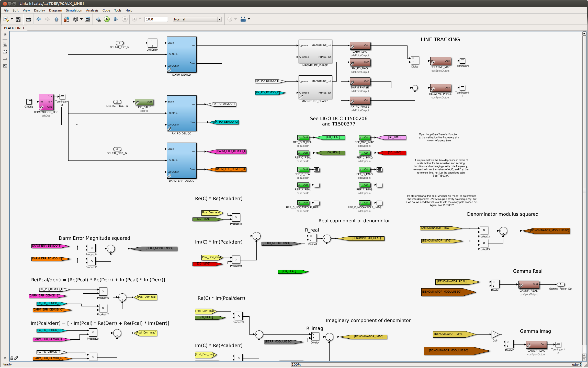Image resolution: width=588 pixels, height=368 pixels.
Task: Click the [DERR_MODULUSSQ] goto tag
Action: coord(154,248)
